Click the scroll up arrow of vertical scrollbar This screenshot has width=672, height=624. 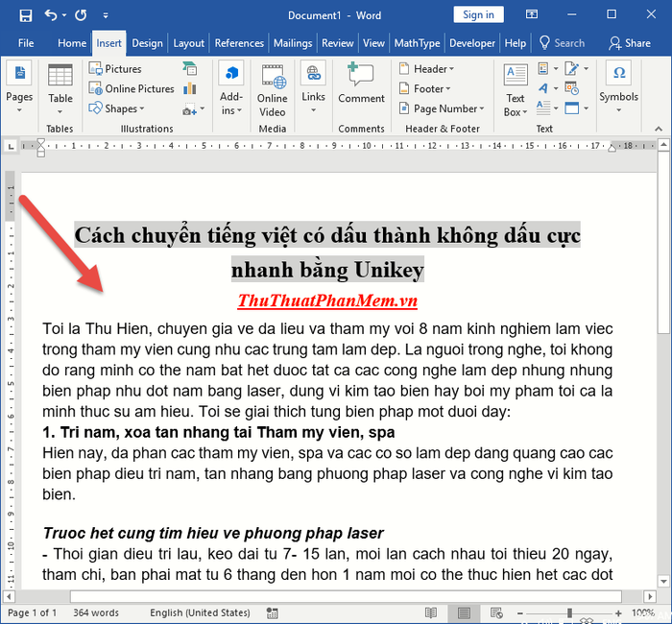[664, 145]
